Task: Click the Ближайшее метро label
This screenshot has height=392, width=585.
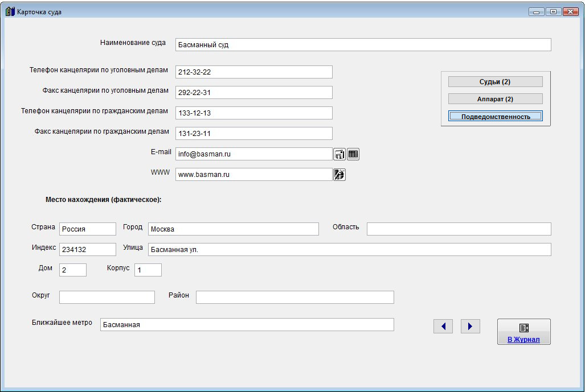Action: pos(62,323)
